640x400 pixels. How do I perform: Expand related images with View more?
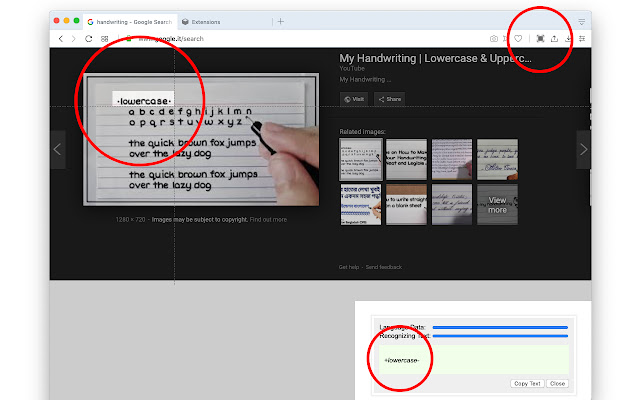497,204
